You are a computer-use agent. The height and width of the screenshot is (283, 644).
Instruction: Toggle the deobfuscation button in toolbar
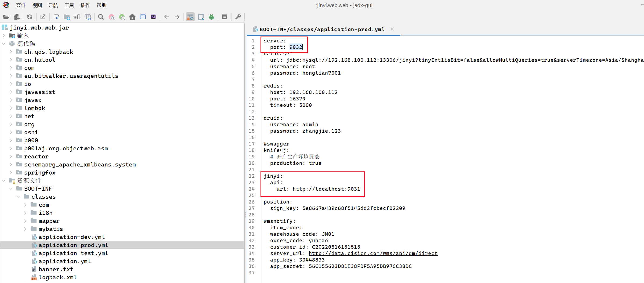[x=190, y=17]
